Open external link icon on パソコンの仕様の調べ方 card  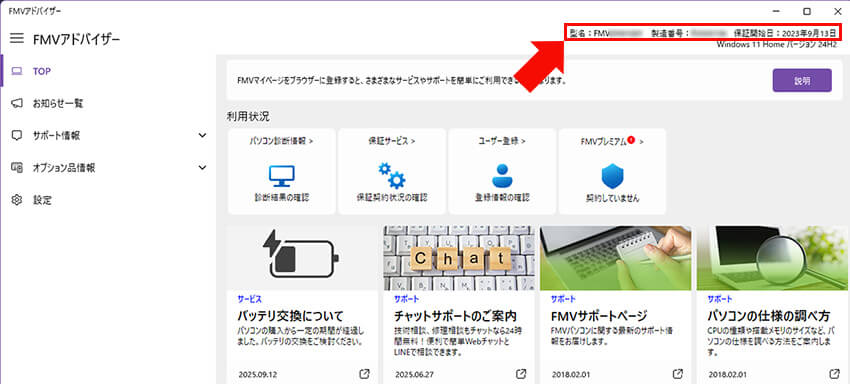point(835,374)
